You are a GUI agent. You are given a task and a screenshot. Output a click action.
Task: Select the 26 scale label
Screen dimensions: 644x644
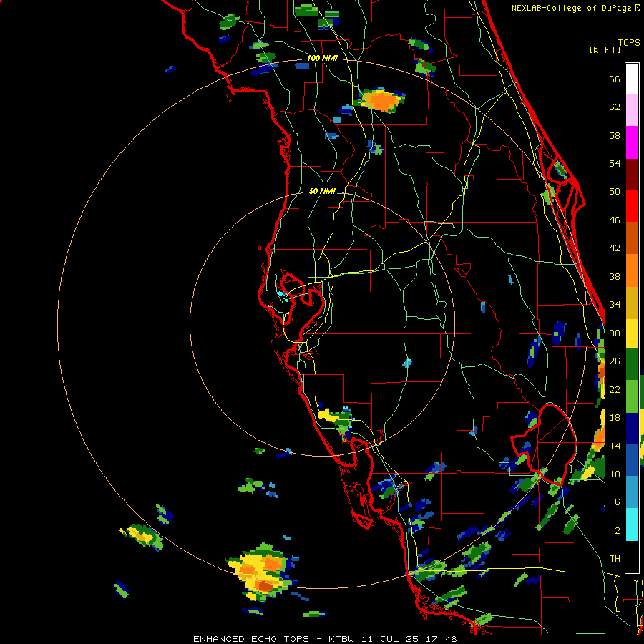pyautogui.click(x=615, y=361)
